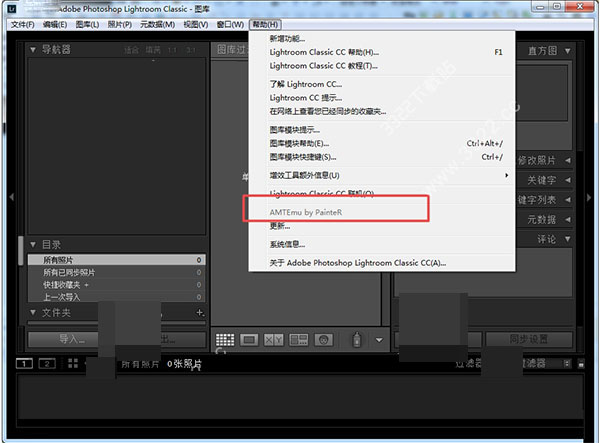The height and width of the screenshot is (443, 600).
Task: Select grid view icon in toolbar
Action: coord(225,339)
